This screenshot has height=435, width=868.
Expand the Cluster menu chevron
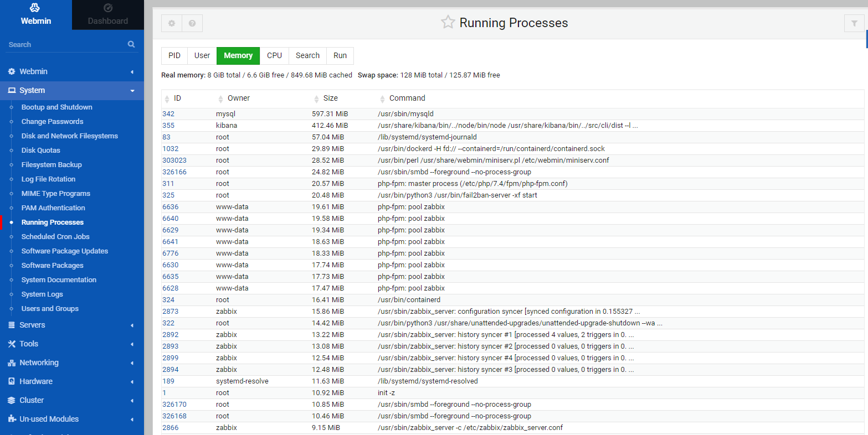132,401
